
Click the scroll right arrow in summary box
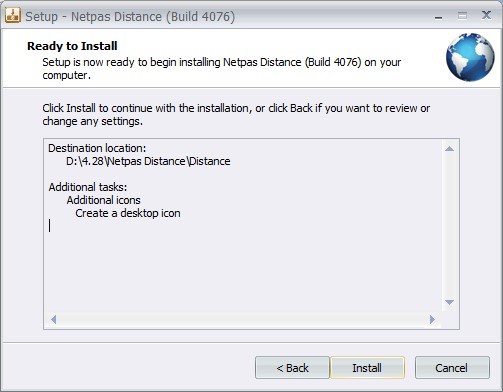pos(432,319)
